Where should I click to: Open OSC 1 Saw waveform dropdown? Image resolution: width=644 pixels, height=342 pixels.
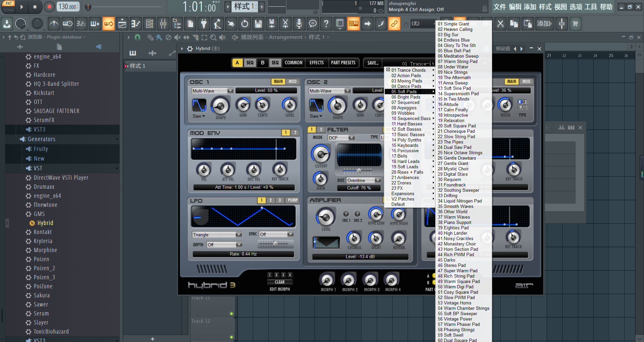click(199, 116)
